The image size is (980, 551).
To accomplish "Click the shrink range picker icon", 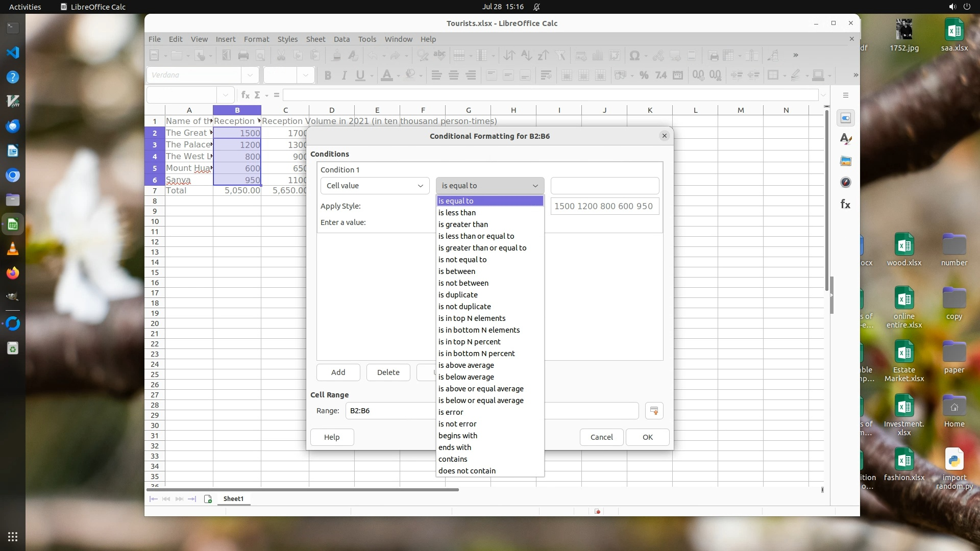I will click(654, 411).
